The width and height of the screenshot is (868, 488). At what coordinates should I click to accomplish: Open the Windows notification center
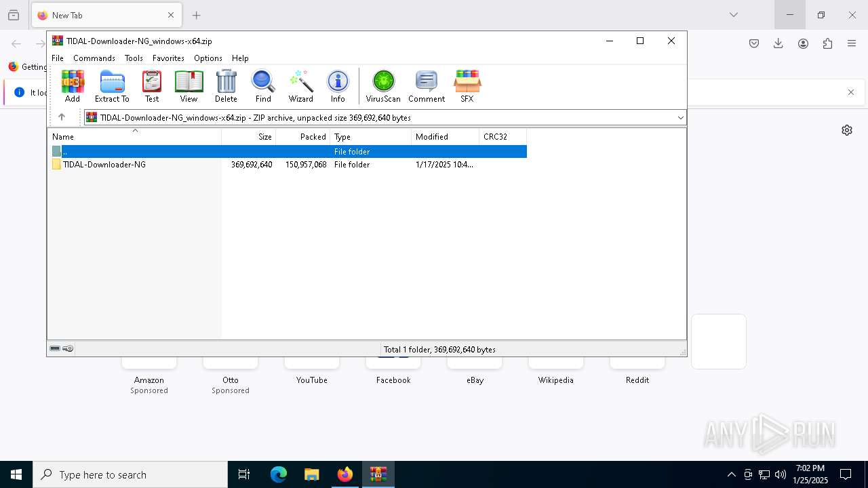click(x=846, y=474)
